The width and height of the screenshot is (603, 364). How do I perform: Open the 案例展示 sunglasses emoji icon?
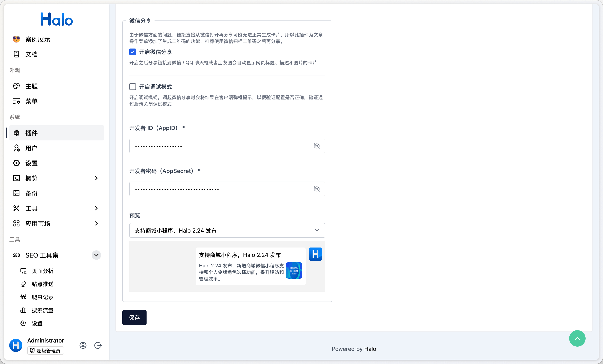coord(16,39)
